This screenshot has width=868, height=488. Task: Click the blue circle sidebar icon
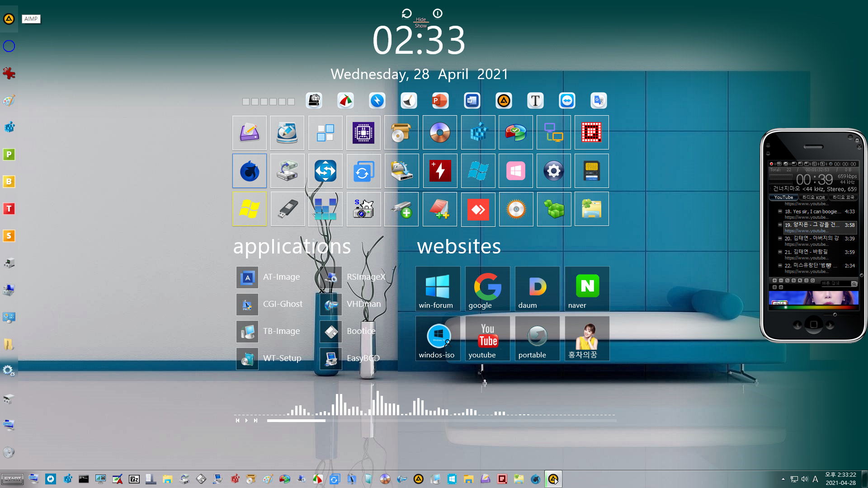click(9, 46)
